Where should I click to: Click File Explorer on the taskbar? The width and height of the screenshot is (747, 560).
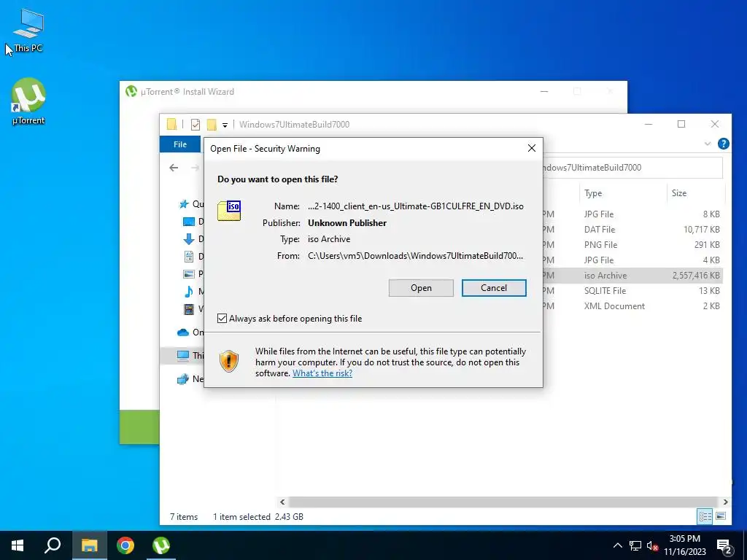[89, 545]
